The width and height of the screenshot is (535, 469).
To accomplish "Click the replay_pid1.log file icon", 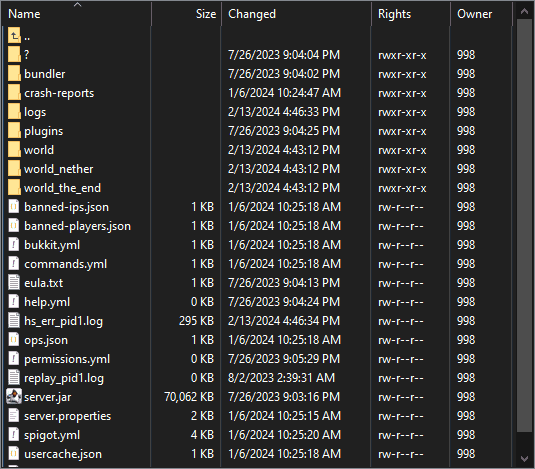I will 14,378.
